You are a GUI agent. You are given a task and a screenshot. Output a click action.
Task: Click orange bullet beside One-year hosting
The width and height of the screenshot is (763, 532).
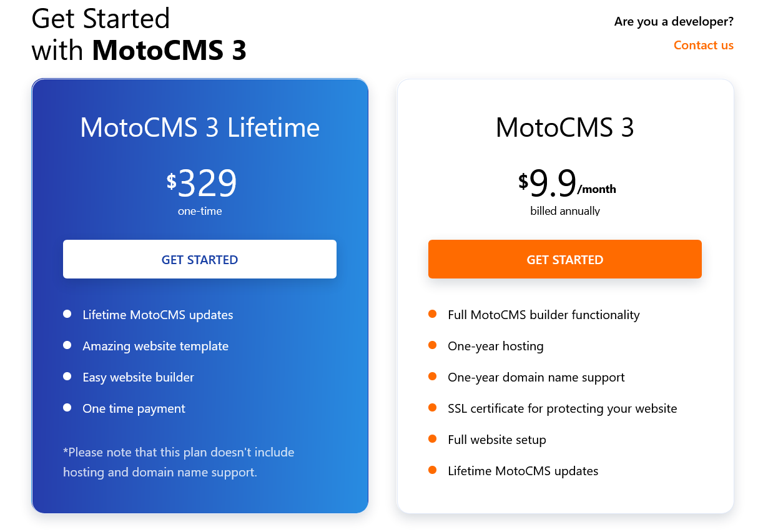coord(433,345)
